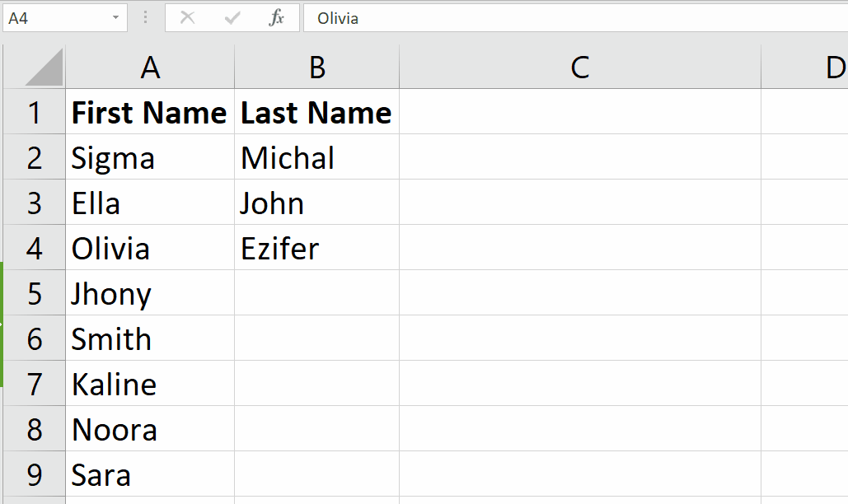This screenshot has height=504, width=848.
Task: Select the cell containing Last Name
Action: (316, 113)
